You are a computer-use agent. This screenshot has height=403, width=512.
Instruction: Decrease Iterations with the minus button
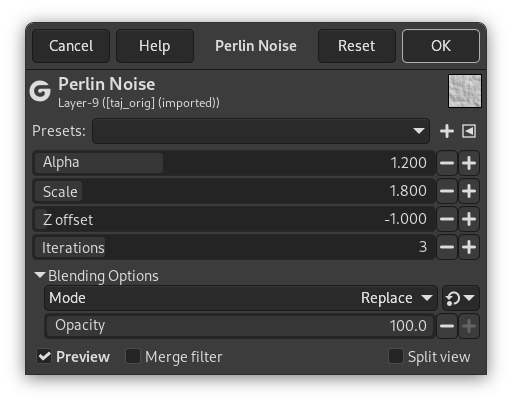pos(447,247)
